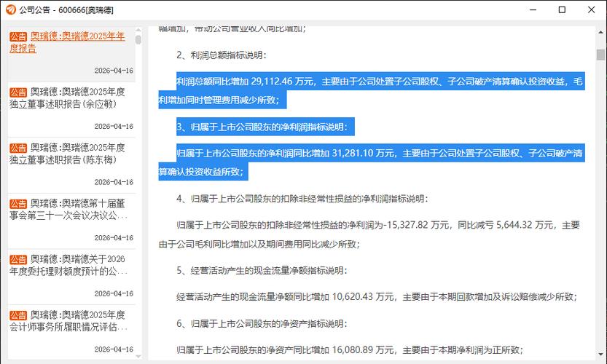Click highlighted 利润总额同比增加 paragraph
The image size is (607, 364).
pyautogui.click(x=371, y=90)
